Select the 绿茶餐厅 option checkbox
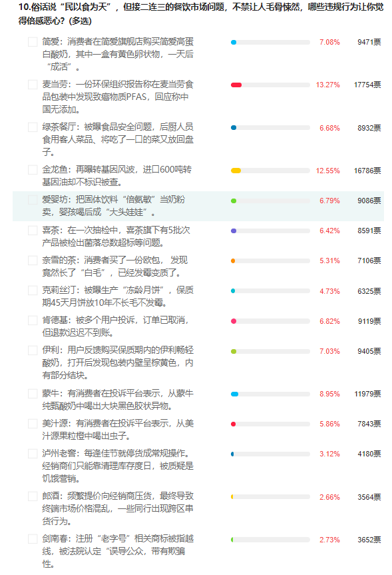Image resolution: width=392 pixels, height=575 pixels. click(33, 127)
